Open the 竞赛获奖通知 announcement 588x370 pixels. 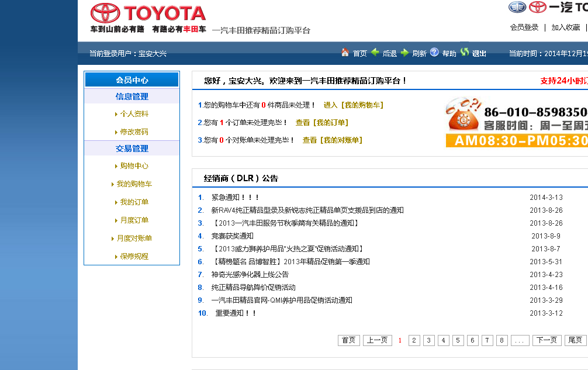click(x=233, y=236)
